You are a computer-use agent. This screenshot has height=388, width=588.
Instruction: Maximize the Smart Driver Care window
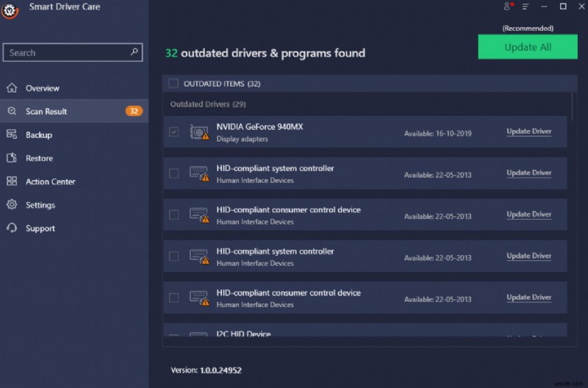pos(563,7)
